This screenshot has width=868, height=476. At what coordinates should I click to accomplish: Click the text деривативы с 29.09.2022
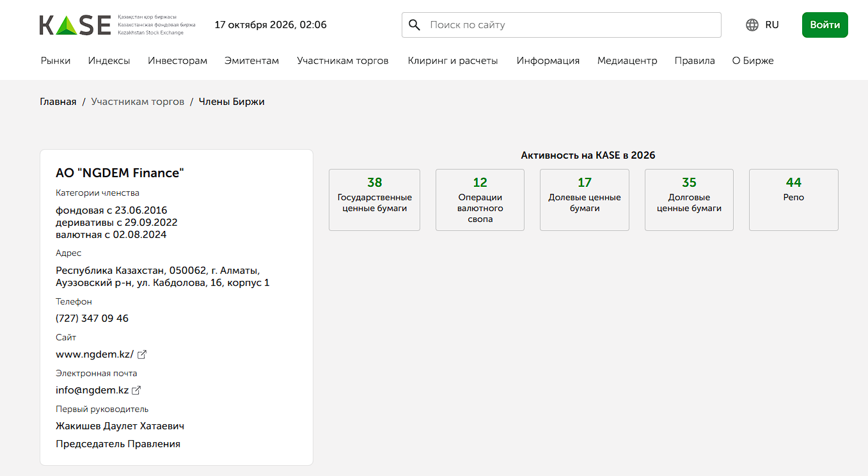(116, 223)
